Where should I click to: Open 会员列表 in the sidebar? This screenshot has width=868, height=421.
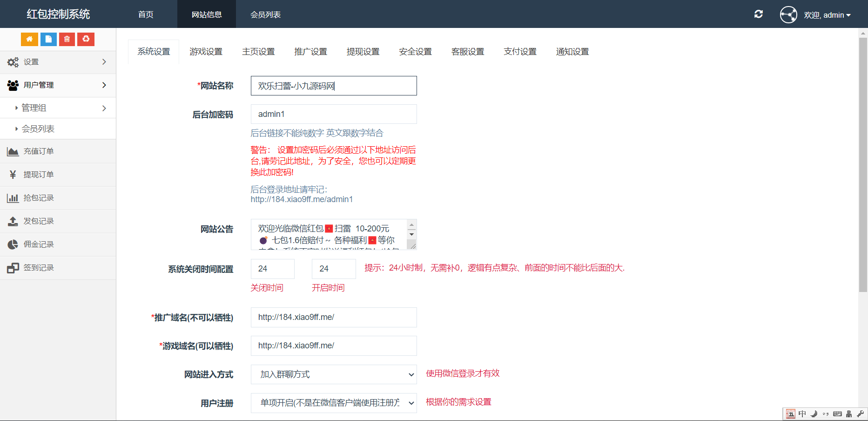tap(58, 129)
